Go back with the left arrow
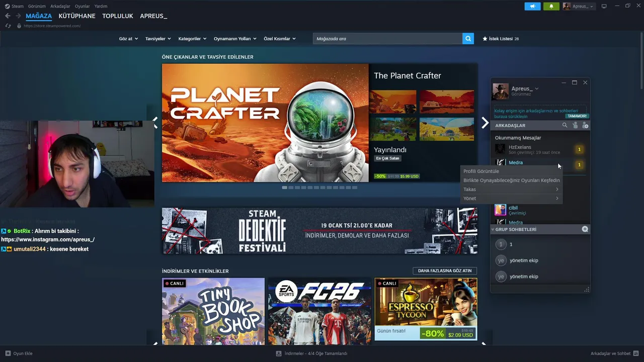 tap(8, 16)
